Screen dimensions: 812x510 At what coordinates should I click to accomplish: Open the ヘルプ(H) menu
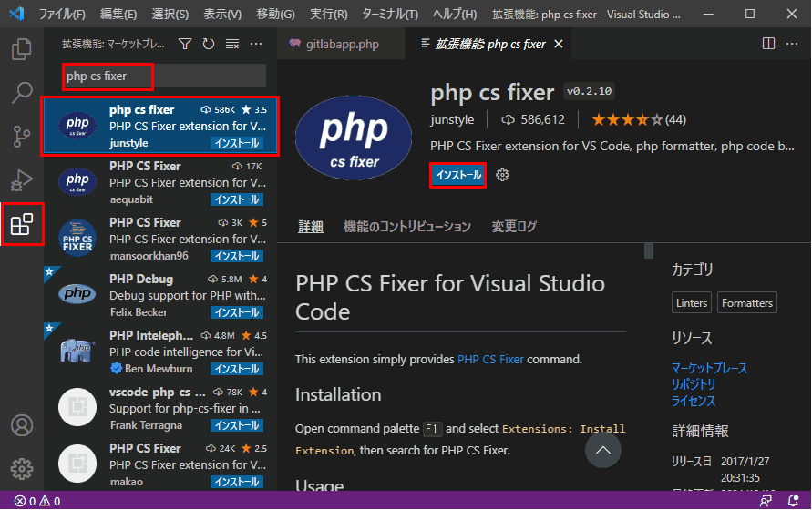coord(455,14)
